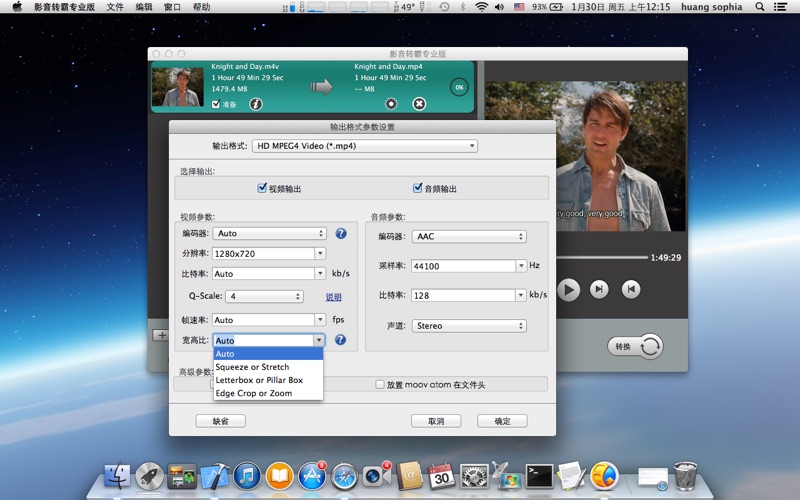Click the help icon next to 编码器 video encoder
Viewport: 800px width, 500px height.
point(340,234)
